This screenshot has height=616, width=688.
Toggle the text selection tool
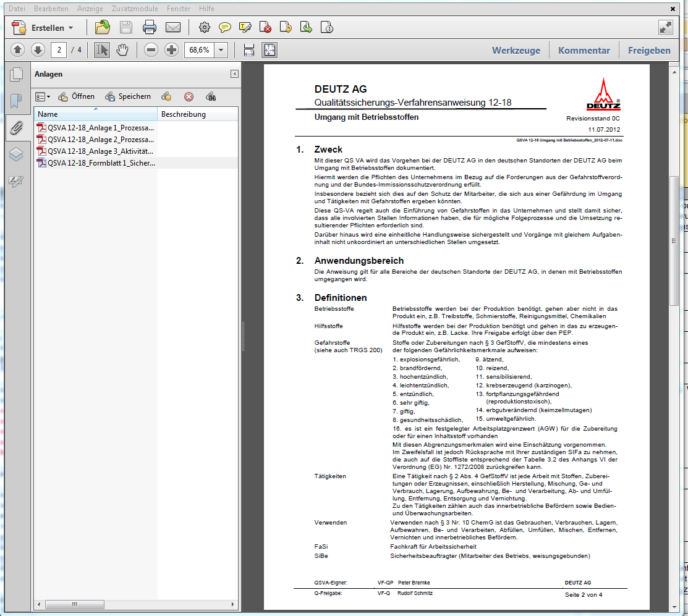101,50
